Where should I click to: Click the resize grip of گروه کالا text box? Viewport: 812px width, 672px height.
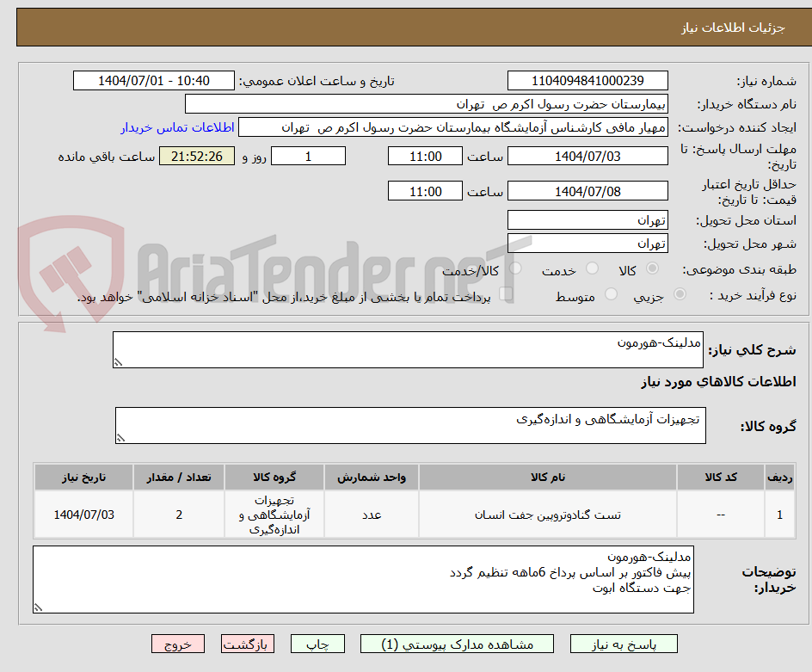coord(121,439)
